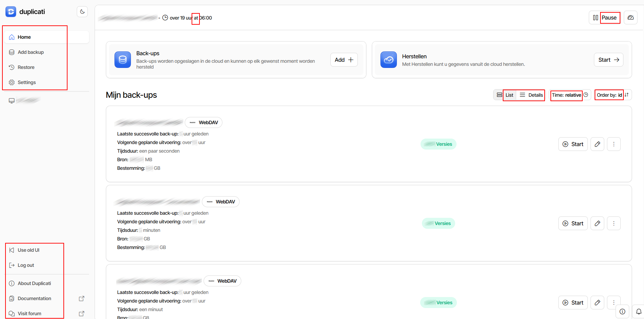Go to Restore page
644x319 pixels.
(26, 67)
